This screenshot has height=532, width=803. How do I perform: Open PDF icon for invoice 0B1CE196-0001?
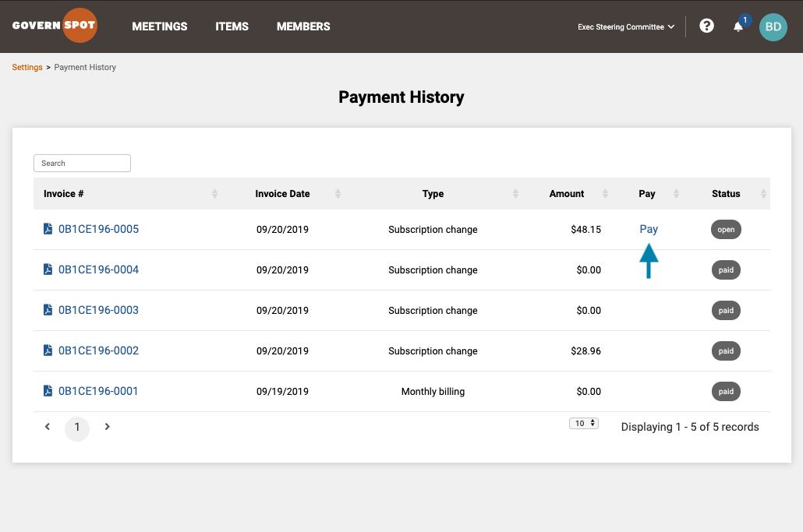tap(48, 390)
